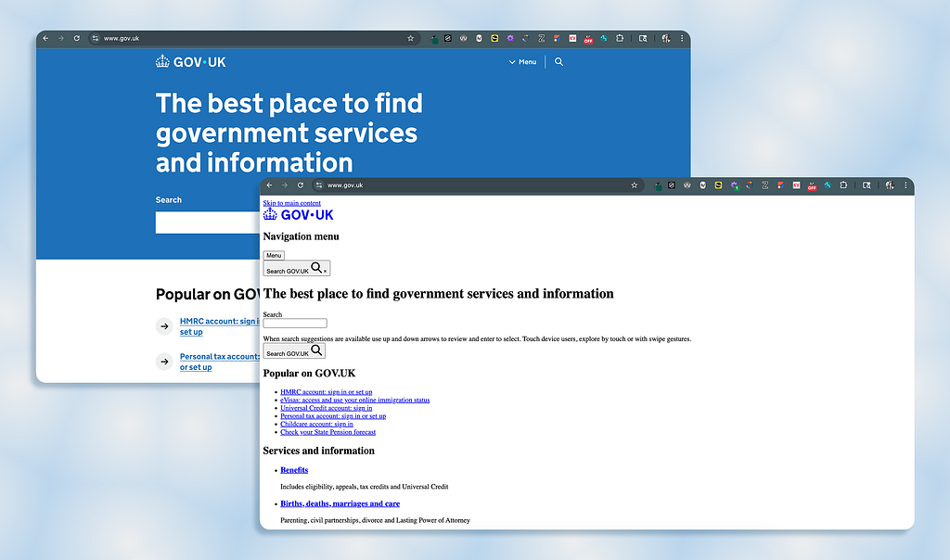The height and width of the screenshot is (560, 950).
Task: Open Chrome three-dot menu in styled window
Action: coord(682,38)
